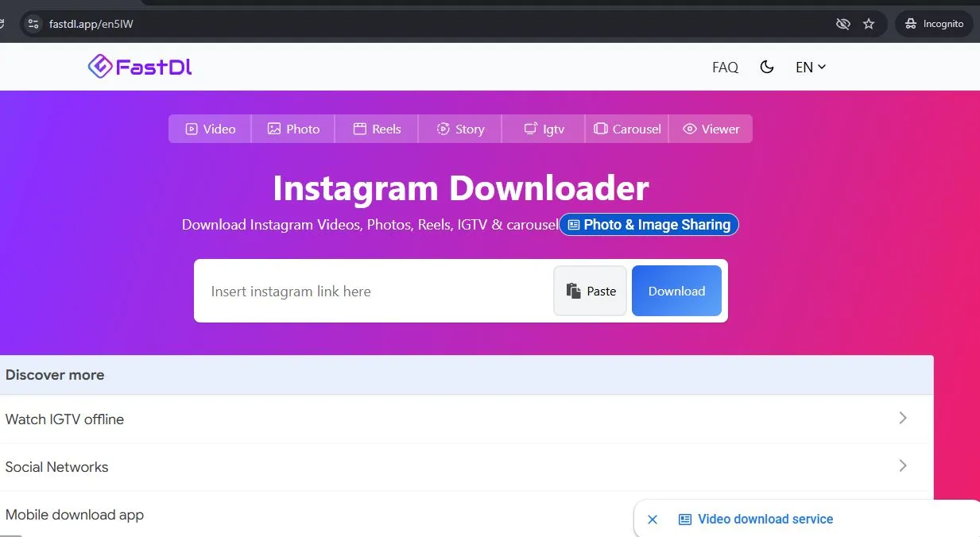Open the Social Networks row
980x537 pixels.
[465, 467]
